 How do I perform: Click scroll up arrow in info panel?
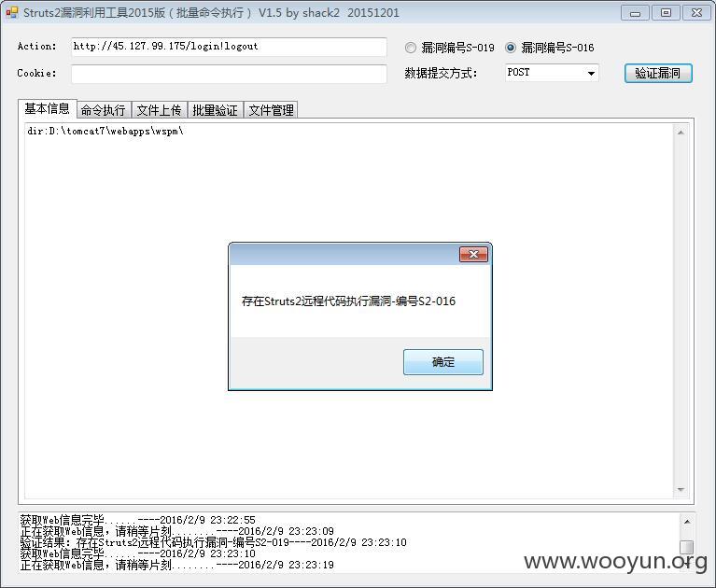point(681,133)
